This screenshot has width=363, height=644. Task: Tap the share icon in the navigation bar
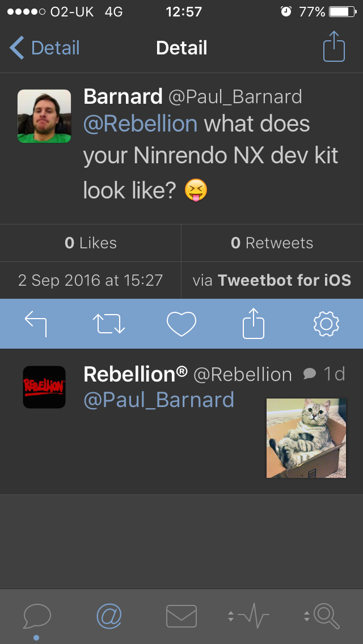pos(334,47)
